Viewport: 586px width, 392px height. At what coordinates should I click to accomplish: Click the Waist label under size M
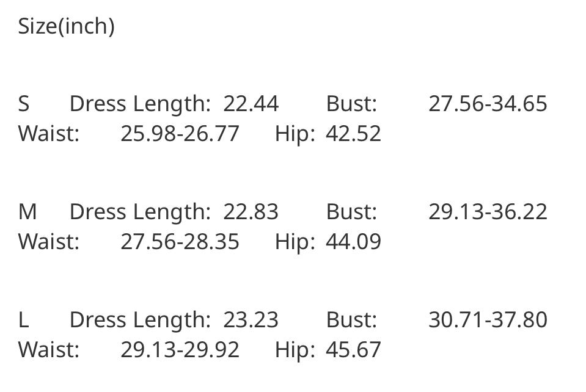(49, 242)
